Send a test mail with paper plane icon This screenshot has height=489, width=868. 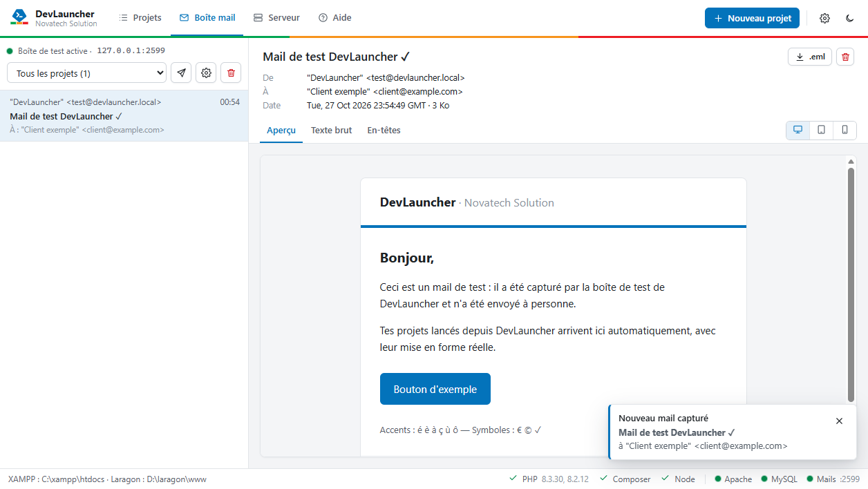tap(181, 73)
